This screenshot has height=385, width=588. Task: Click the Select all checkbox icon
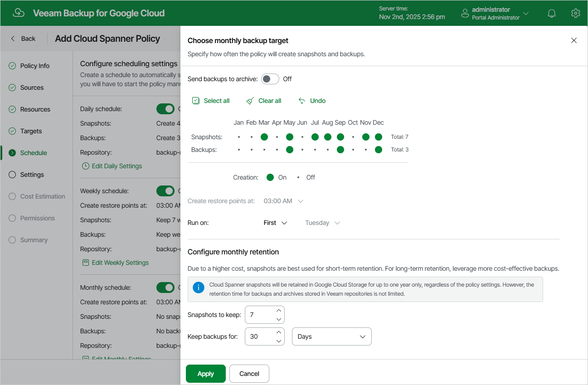(x=196, y=101)
